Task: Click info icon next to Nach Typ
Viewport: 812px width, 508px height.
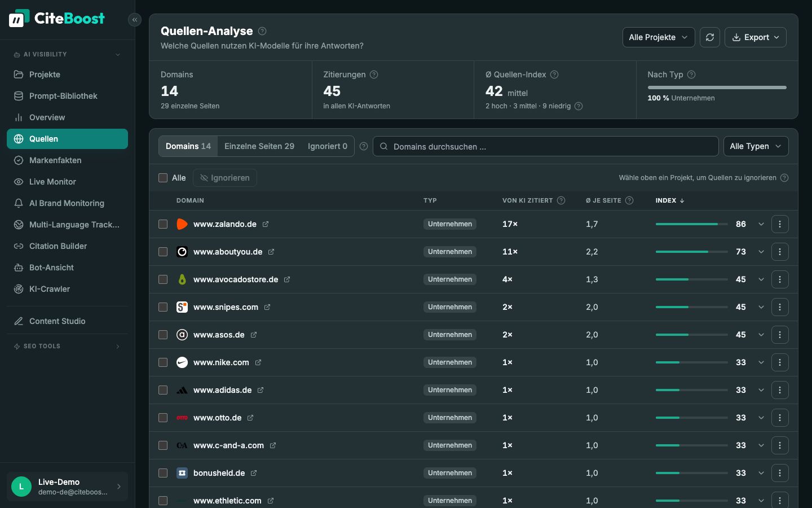Action: (x=691, y=75)
